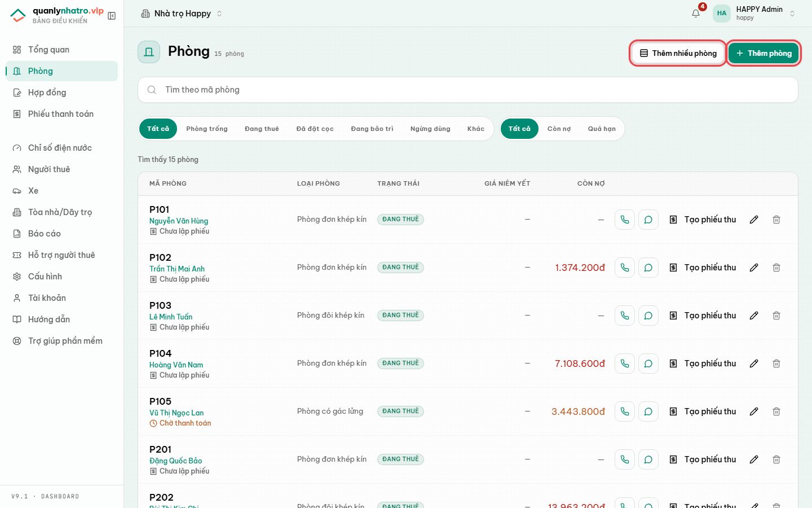
Task: Call tenant of room P105
Action: pyautogui.click(x=625, y=411)
